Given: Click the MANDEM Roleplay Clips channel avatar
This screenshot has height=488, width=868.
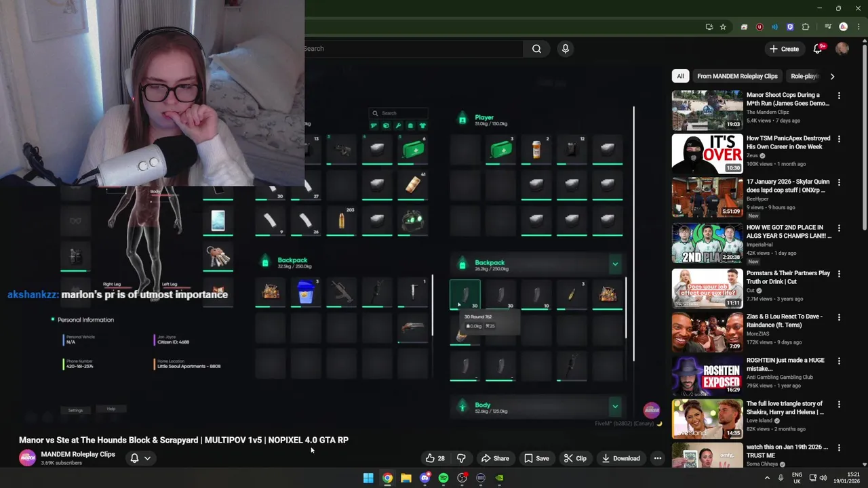Looking at the screenshot, I should pos(27,457).
